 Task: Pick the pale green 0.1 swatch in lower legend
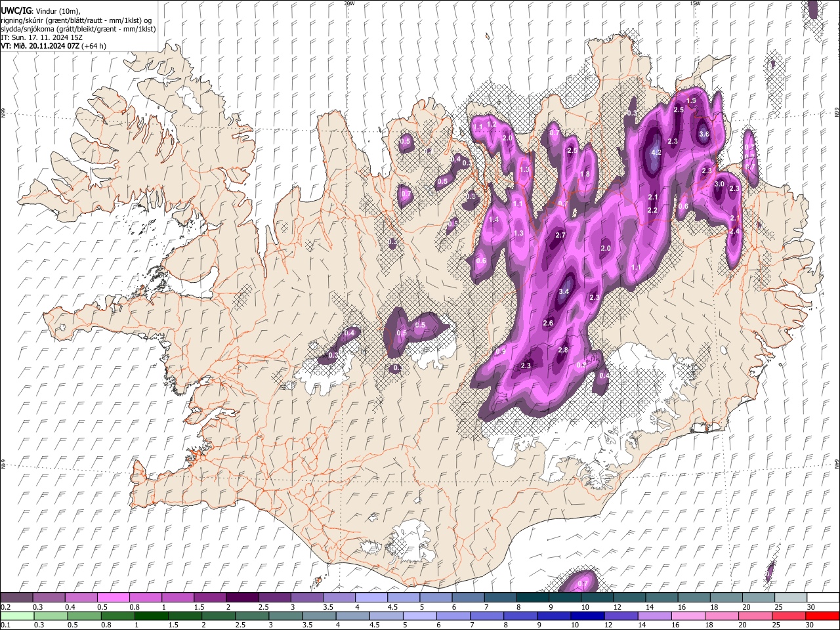[18, 616]
